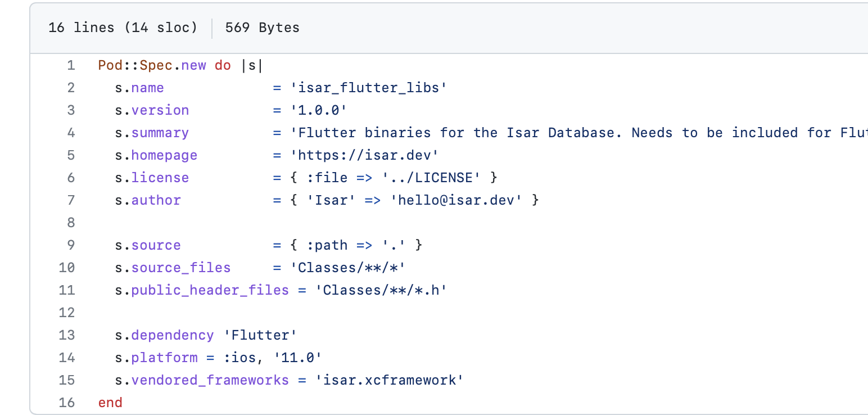Screen dimensions: 868x415
Task: Click the 'Isar' author name string
Action: [331, 200]
